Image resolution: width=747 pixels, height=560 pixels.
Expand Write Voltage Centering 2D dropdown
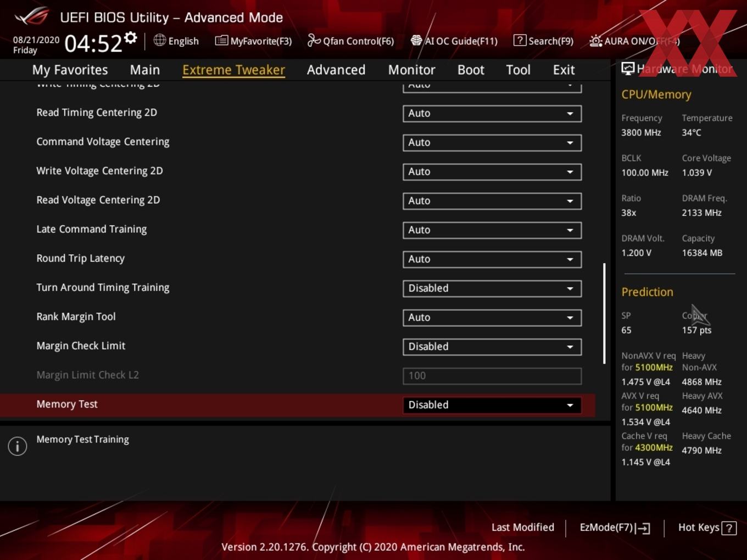pyautogui.click(x=492, y=172)
